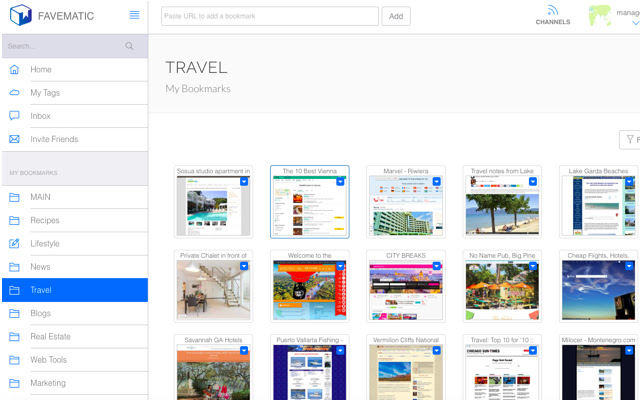
Task: Click the Invite Friends envelope icon
Action: 14,139
